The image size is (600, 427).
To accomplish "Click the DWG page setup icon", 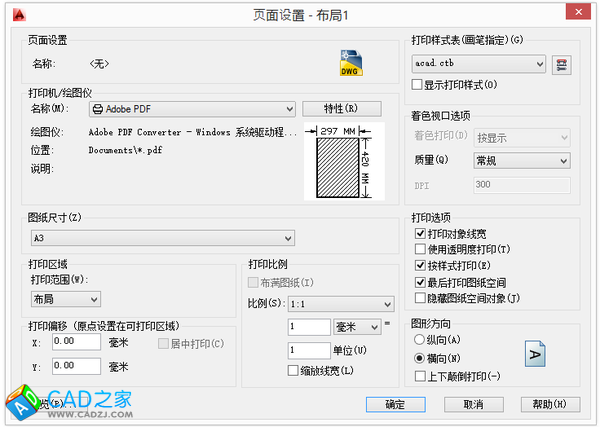I will [348, 65].
